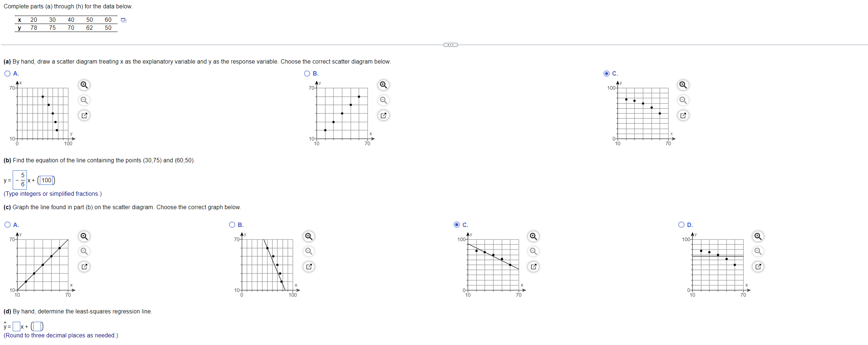This screenshot has width=868, height=345.
Task: Enlarge scatter diagram C in larger window
Action: tap(684, 115)
